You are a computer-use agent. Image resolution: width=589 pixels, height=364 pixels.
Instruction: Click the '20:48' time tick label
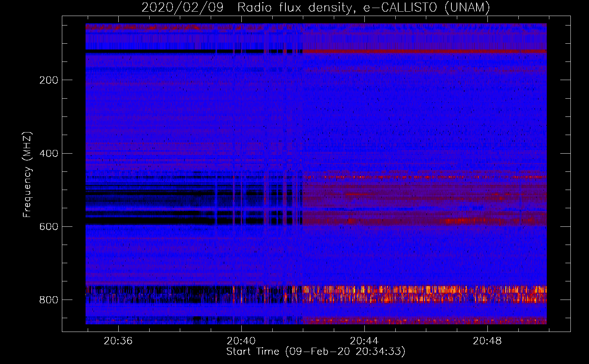[x=487, y=341]
